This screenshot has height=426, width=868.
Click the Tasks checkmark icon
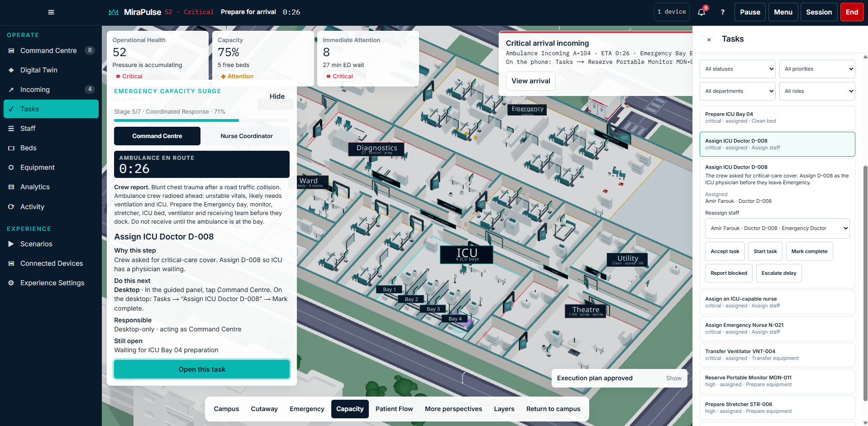point(11,109)
